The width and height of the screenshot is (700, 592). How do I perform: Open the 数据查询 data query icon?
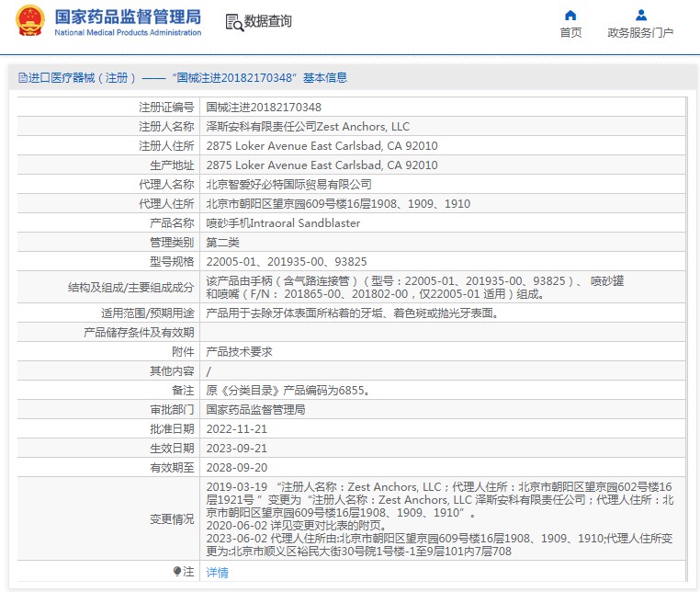coord(234,22)
